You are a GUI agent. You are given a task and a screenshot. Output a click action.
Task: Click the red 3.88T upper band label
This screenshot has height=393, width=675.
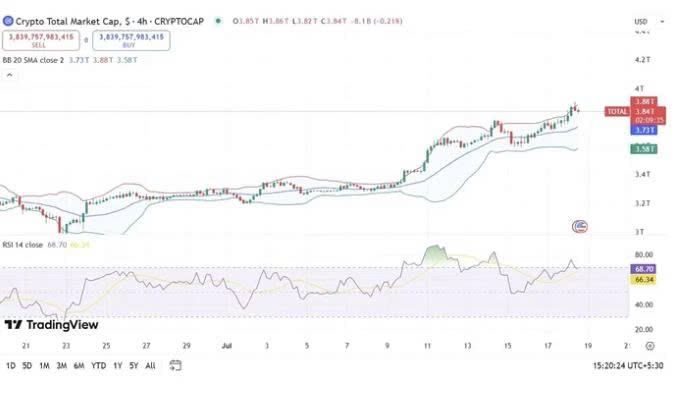pyautogui.click(x=644, y=102)
